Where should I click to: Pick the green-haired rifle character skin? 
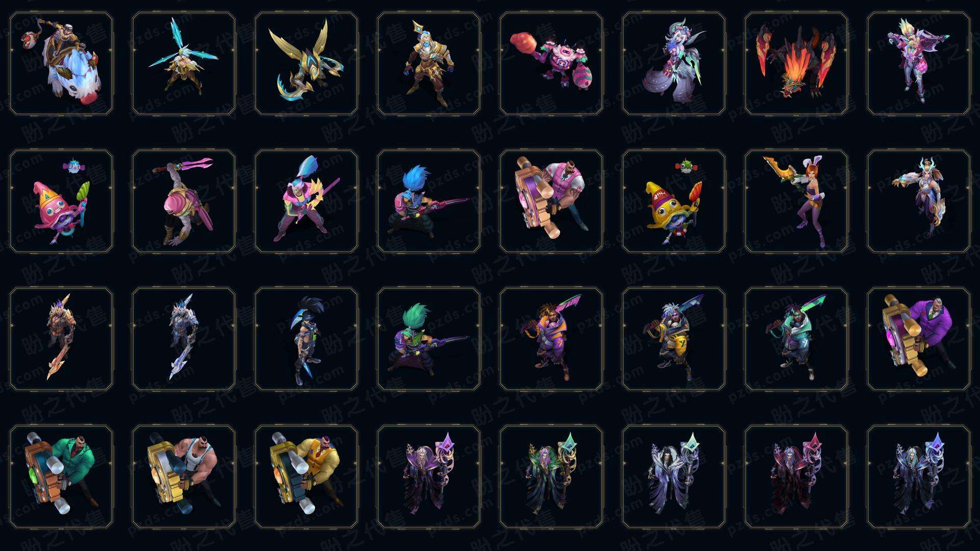click(429, 339)
